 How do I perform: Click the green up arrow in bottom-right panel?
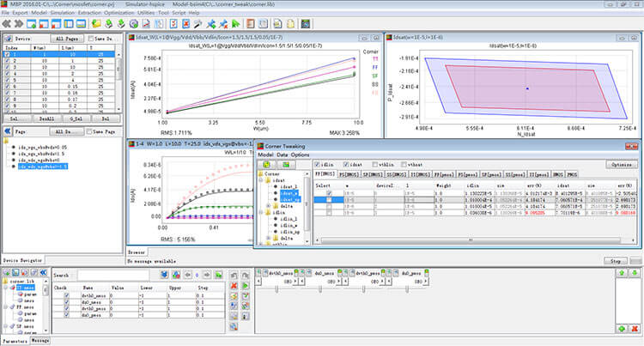coord(622,273)
